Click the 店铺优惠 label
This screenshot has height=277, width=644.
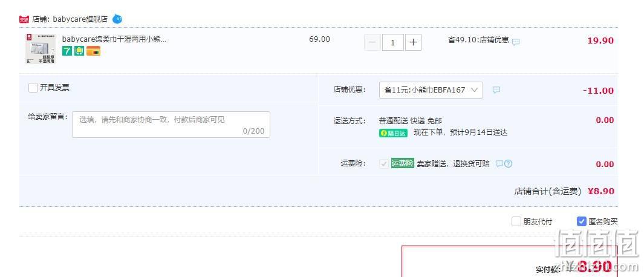[349, 90]
